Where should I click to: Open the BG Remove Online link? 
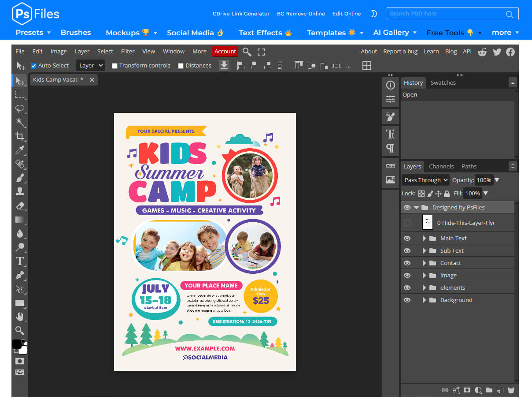tap(301, 14)
